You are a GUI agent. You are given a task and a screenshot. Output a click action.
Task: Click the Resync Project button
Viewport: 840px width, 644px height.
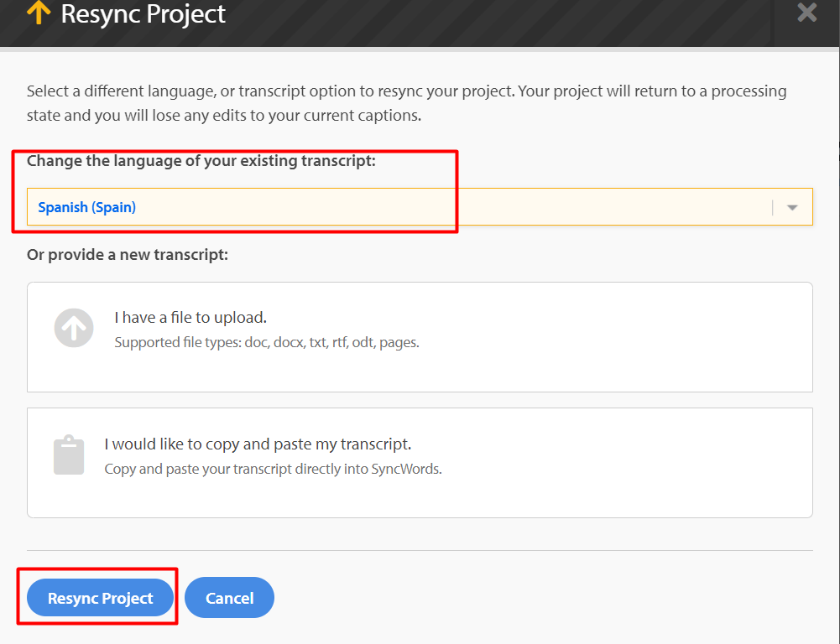(100, 597)
